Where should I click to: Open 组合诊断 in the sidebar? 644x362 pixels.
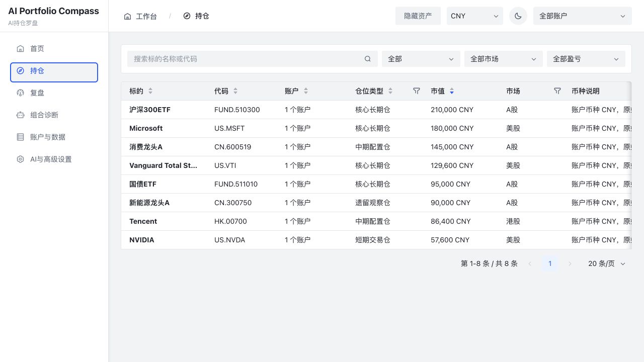[54, 115]
